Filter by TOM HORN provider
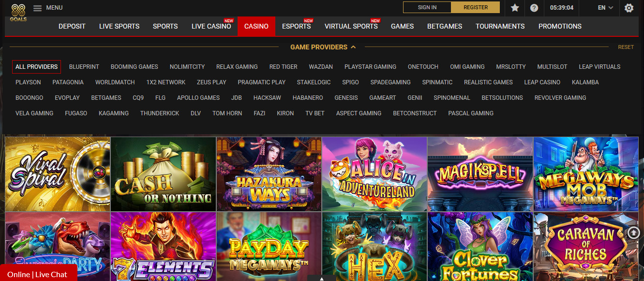 (x=227, y=113)
